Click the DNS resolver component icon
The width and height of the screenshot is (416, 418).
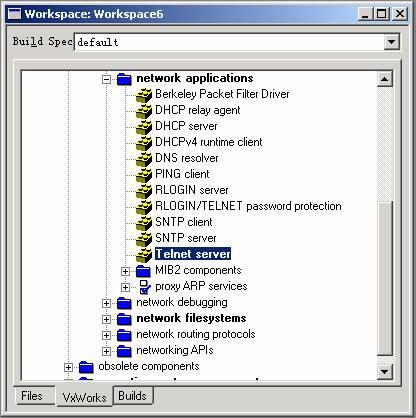tap(144, 159)
